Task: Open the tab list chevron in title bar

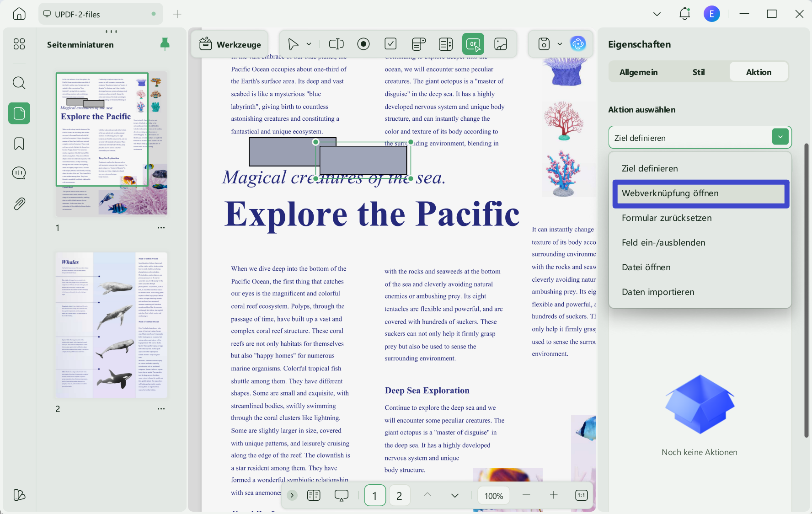Action: click(657, 14)
